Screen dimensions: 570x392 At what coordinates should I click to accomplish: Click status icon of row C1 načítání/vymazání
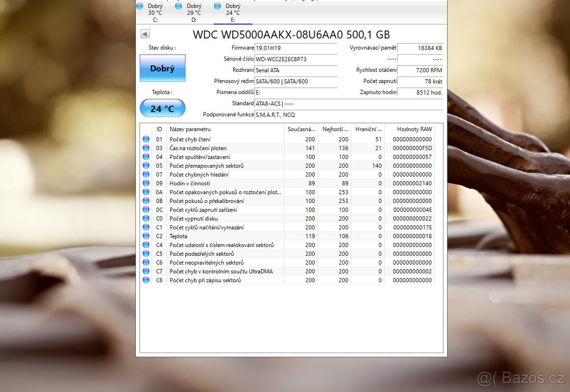[146, 227]
